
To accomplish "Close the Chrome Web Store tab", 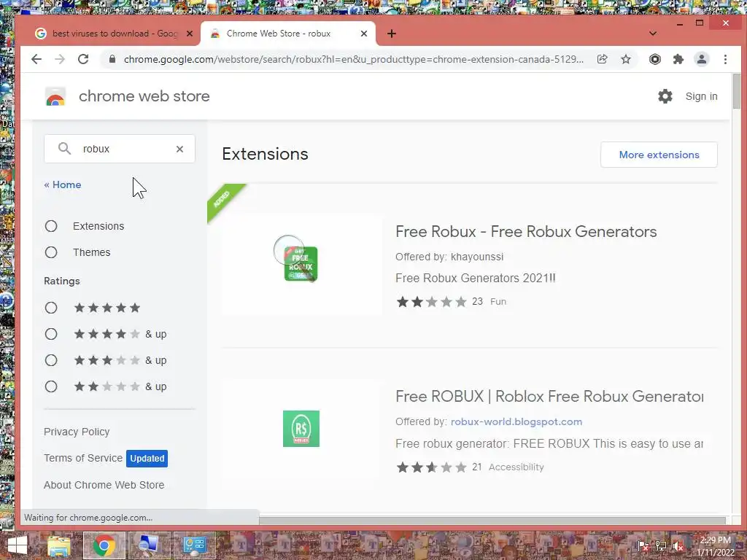I will pyautogui.click(x=364, y=34).
